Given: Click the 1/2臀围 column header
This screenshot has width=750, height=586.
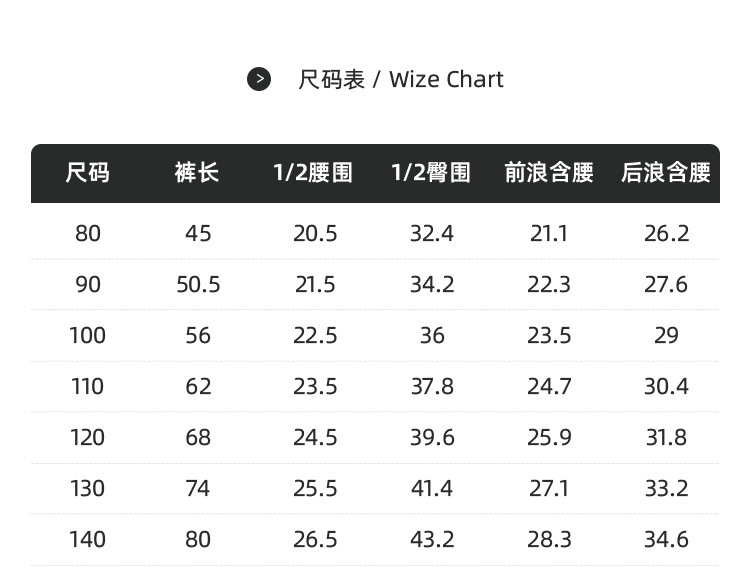Looking at the screenshot, I should click(431, 173).
